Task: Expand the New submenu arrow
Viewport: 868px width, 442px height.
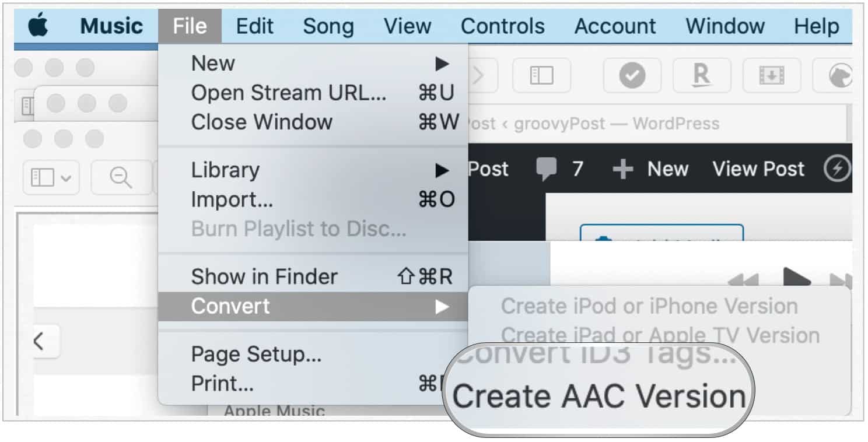Action: point(442,64)
